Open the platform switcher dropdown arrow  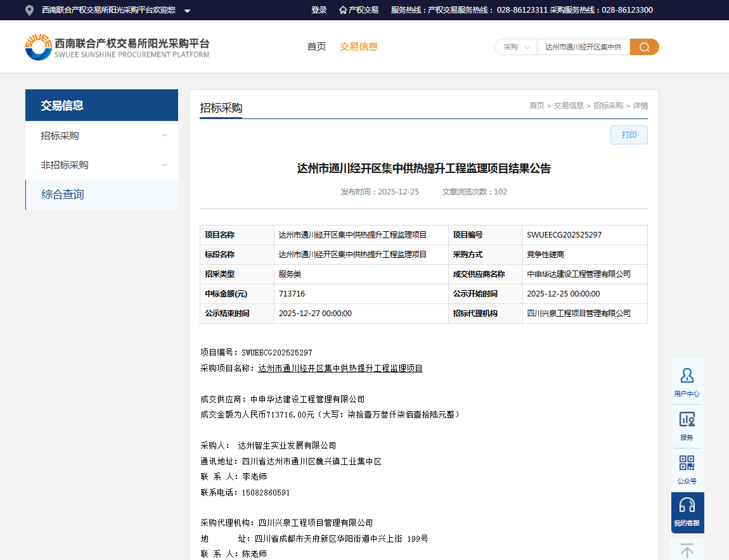(x=187, y=11)
